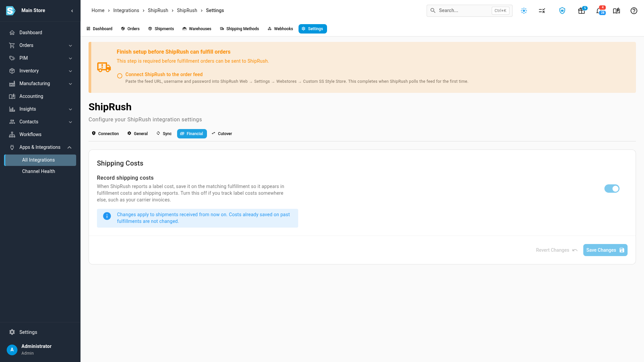Expand the PIM sidebar menu

click(40, 58)
